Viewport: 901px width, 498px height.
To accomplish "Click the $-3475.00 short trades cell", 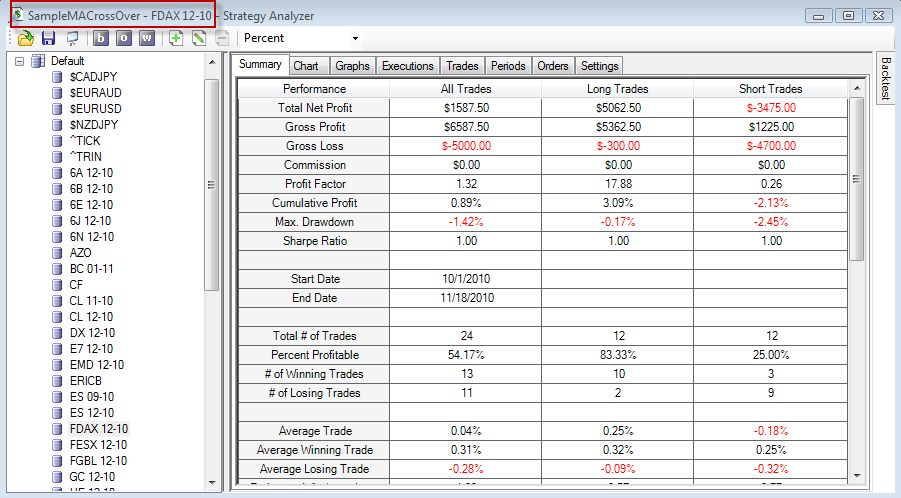I will (771, 108).
